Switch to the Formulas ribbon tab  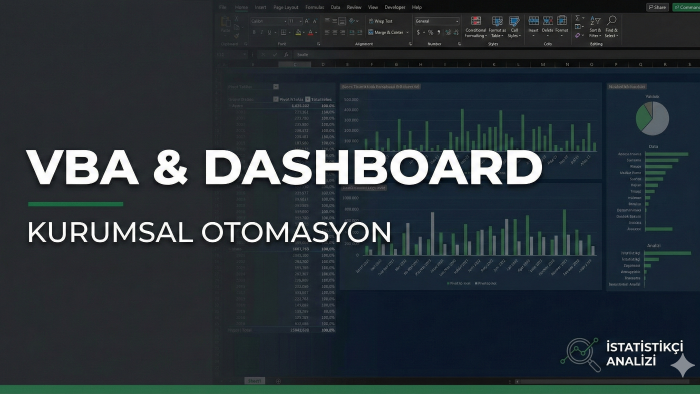point(315,7)
